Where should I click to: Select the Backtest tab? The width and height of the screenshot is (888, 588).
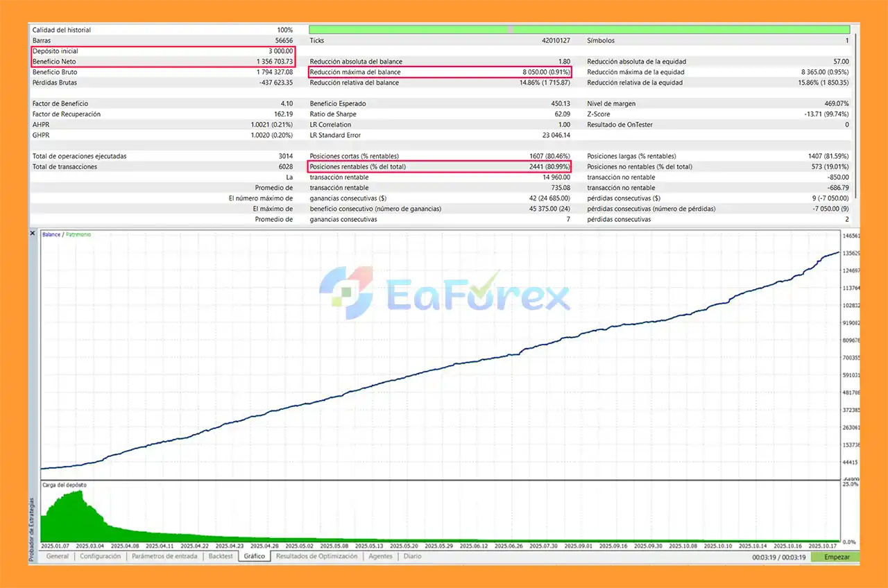coord(221,556)
